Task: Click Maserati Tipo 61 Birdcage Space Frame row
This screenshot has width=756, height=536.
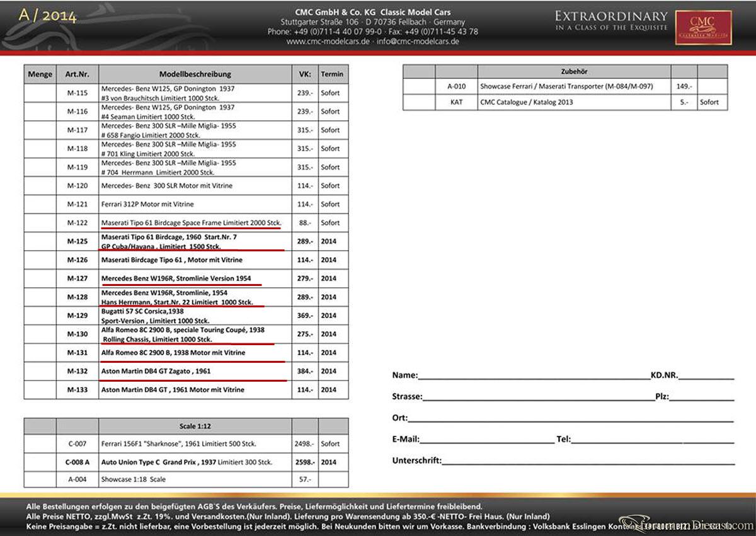Action: (x=192, y=223)
